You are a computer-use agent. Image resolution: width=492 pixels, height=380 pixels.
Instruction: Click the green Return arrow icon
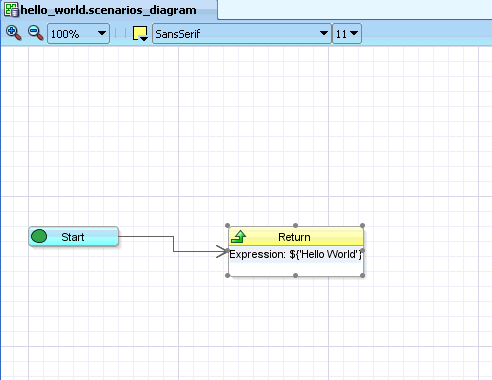pyautogui.click(x=239, y=237)
